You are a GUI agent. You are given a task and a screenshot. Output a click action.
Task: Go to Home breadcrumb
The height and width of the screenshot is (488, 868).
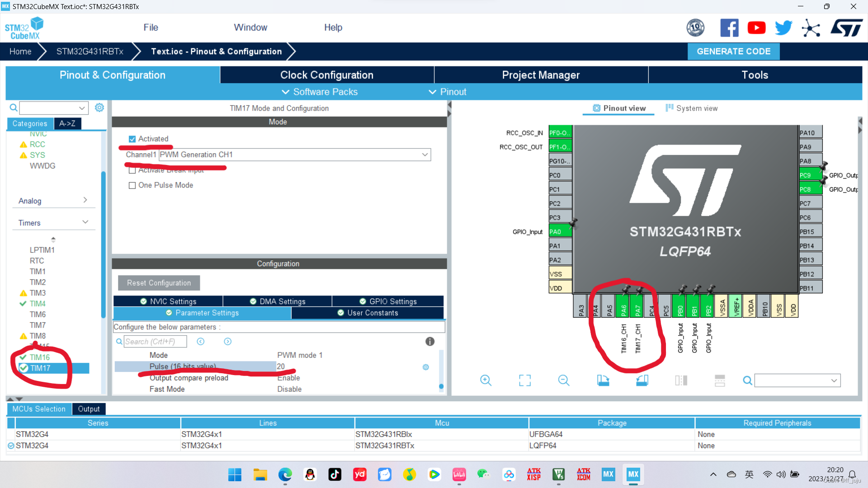[20, 52]
